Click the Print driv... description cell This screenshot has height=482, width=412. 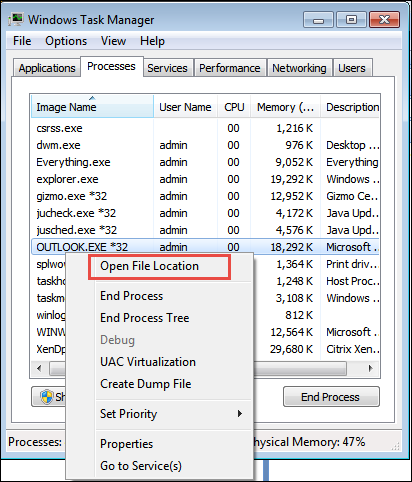point(353,264)
